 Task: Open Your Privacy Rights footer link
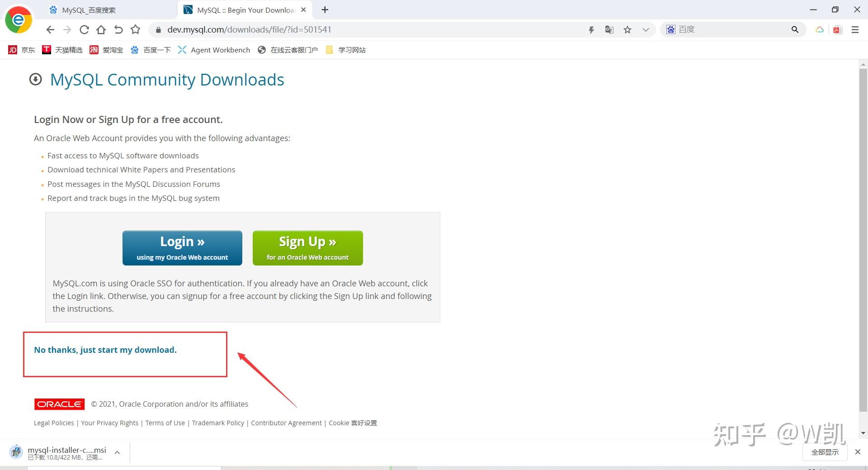click(x=109, y=423)
